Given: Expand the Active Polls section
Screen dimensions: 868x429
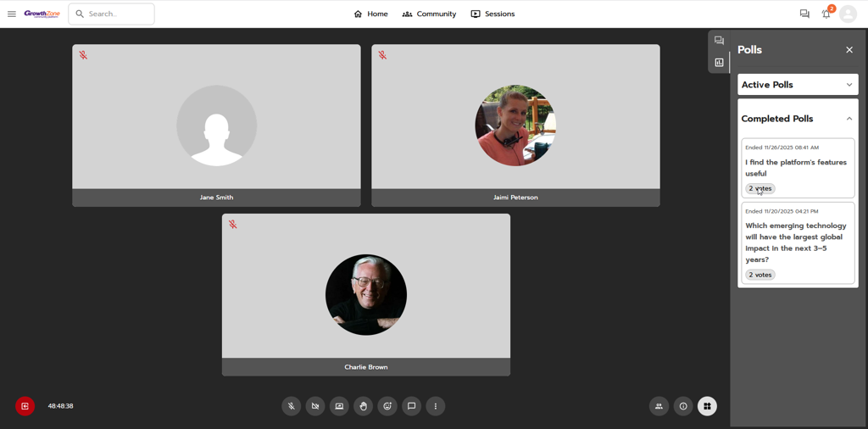Looking at the screenshot, I should tap(798, 85).
